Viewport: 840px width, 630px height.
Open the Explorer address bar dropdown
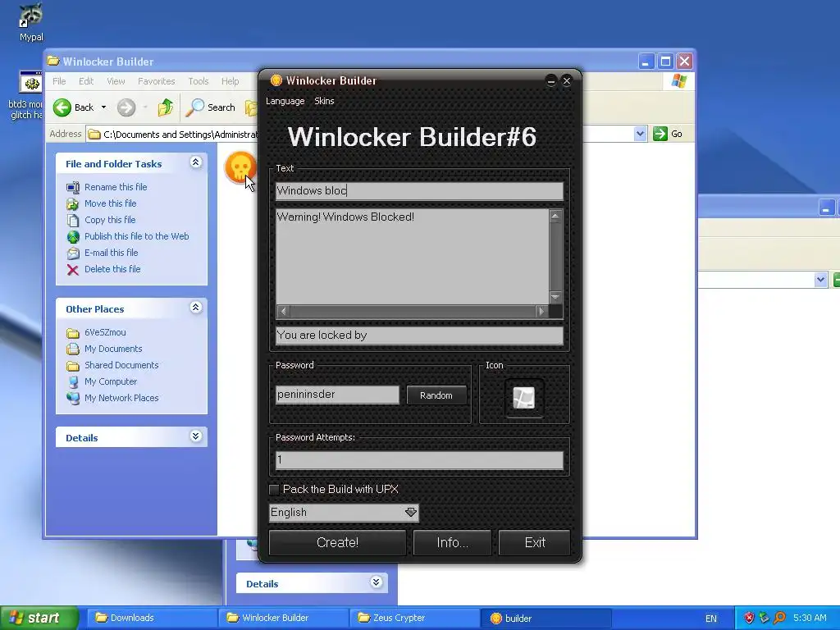pyautogui.click(x=640, y=134)
